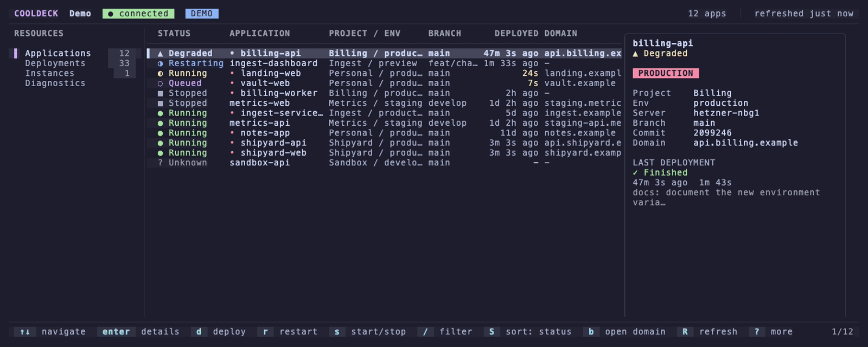
Task: Click the production dot next to notes-app
Action: 232,133
